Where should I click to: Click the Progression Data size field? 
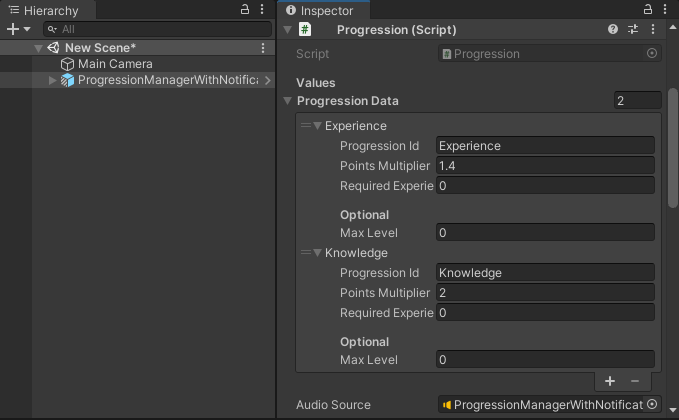tap(637, 100)
